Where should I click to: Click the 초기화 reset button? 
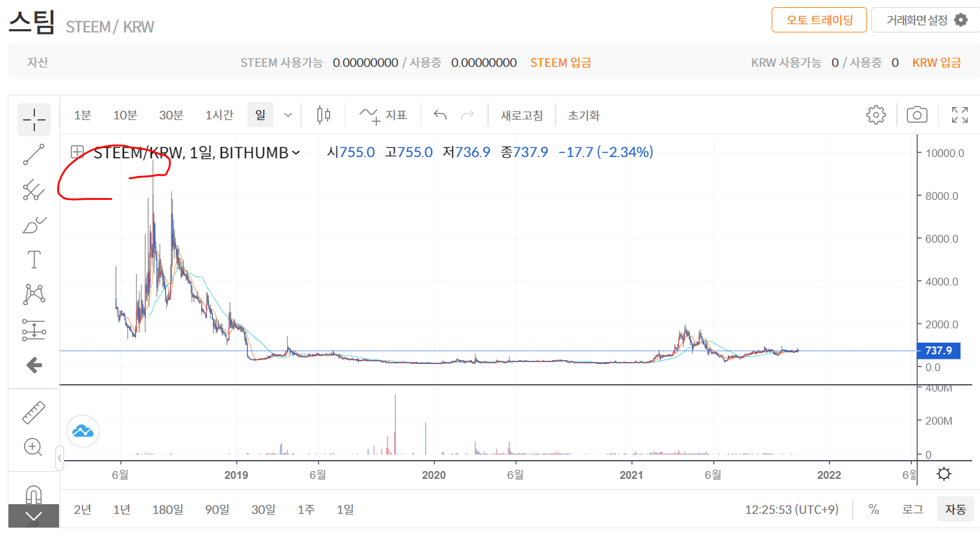click(x=583, y=115)
